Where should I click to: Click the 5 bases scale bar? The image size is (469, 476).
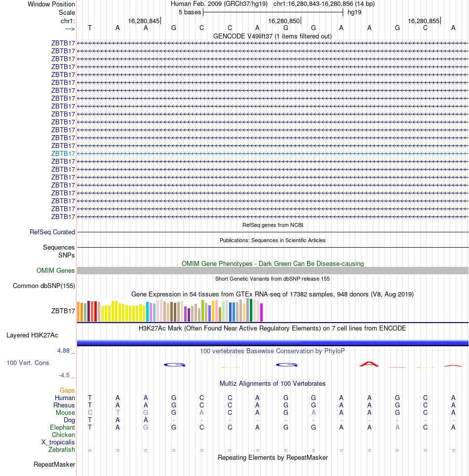point(273,12)
